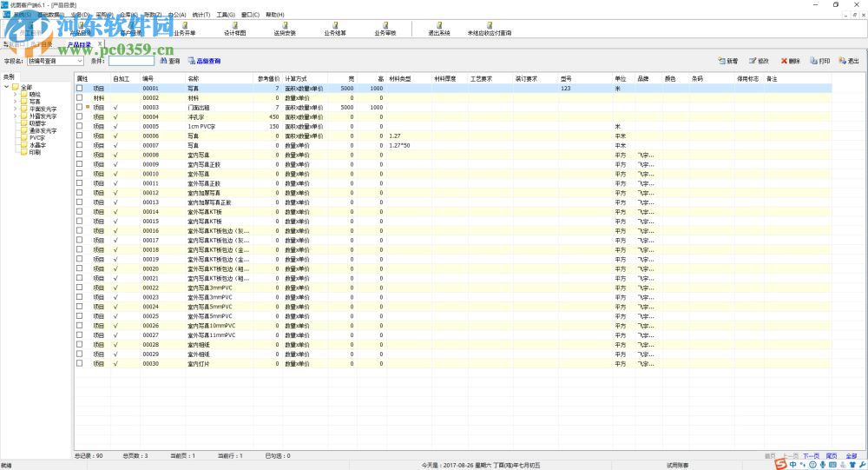Click the 写真 folder icon in tree
Viewport: 868px width, 470px height.
[23, 102]
